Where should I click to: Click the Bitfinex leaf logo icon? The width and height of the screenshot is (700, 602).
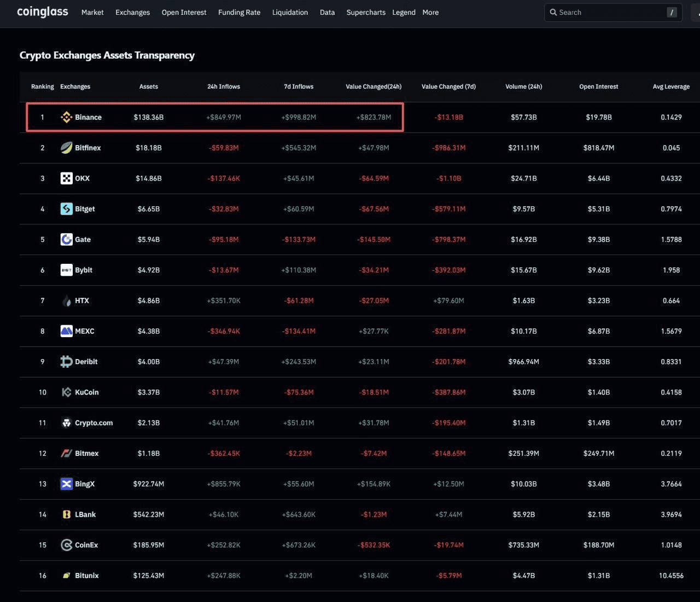(66, 148)
